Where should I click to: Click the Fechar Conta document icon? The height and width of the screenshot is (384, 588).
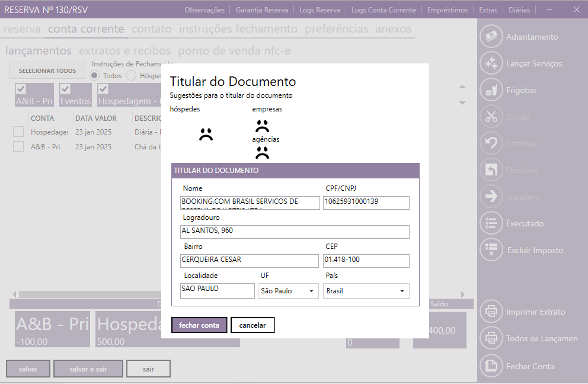tap(491, 366)
